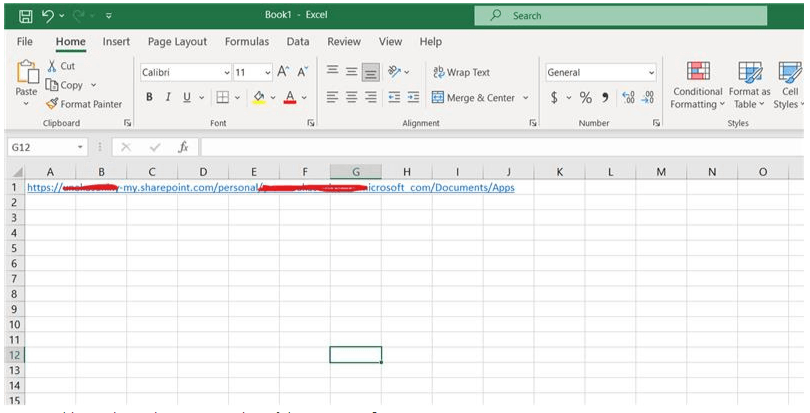Save the workbook with the Save icon

[25, 16]
